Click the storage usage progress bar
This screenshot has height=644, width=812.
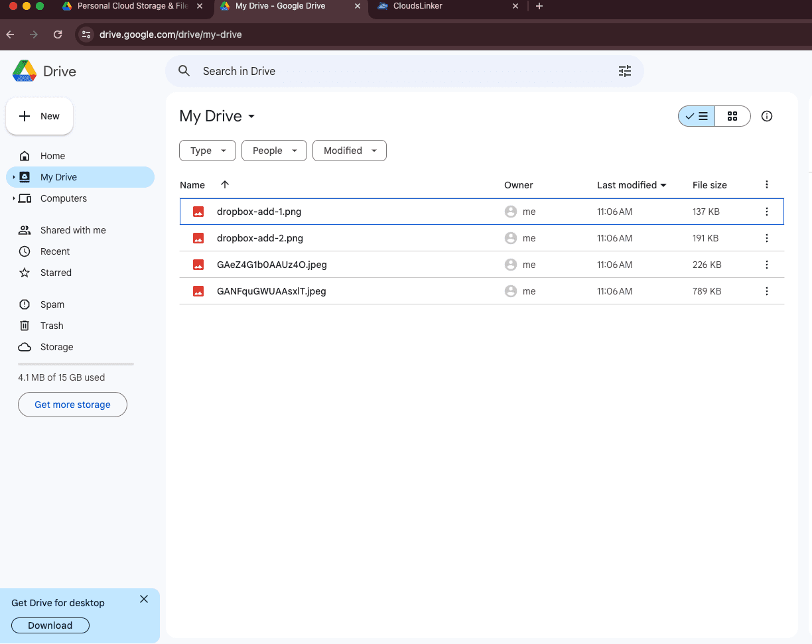click(76, 364)
